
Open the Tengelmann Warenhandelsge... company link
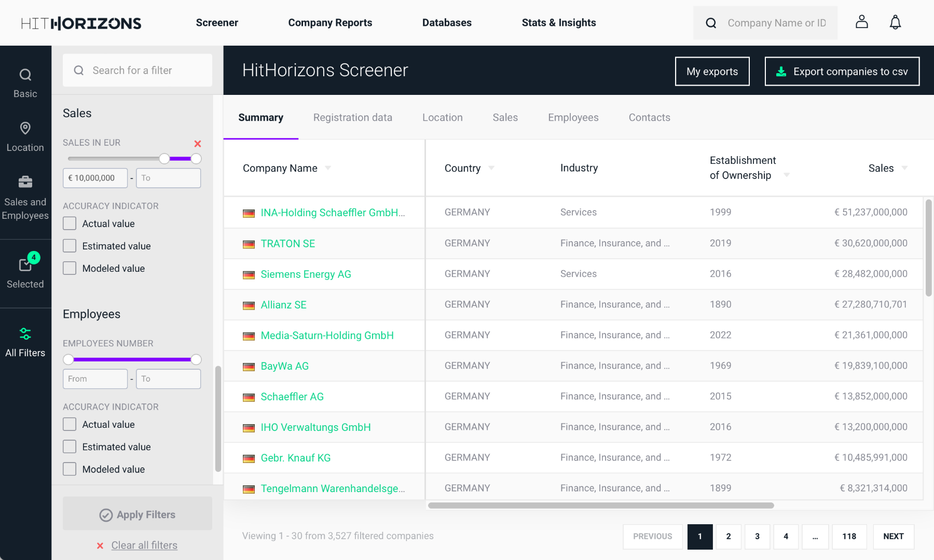tap(333, 488)
